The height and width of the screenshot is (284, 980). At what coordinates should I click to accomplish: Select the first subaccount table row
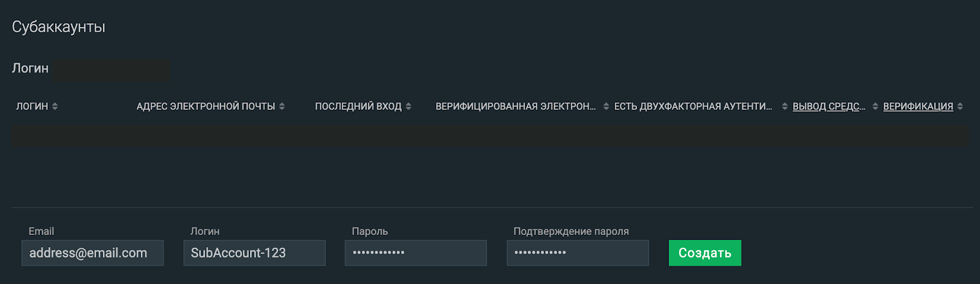[490, 136]
